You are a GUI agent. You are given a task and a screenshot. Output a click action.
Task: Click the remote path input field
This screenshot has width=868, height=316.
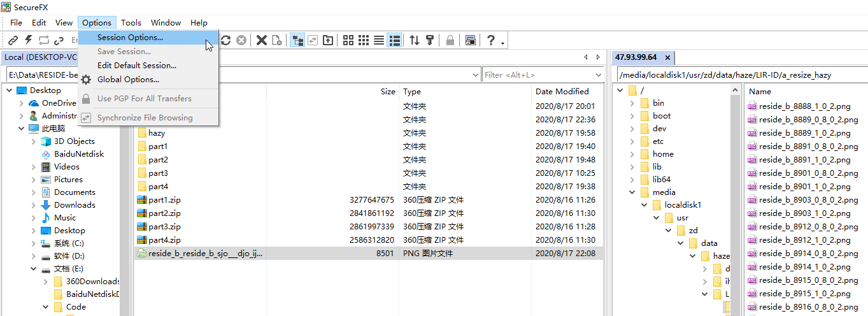point(741,75)
